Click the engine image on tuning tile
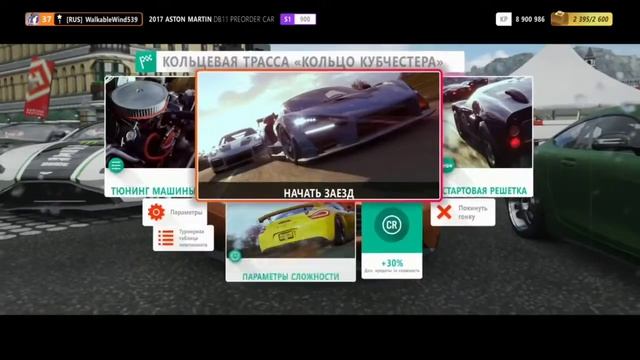640x360 pixels. 150,122
